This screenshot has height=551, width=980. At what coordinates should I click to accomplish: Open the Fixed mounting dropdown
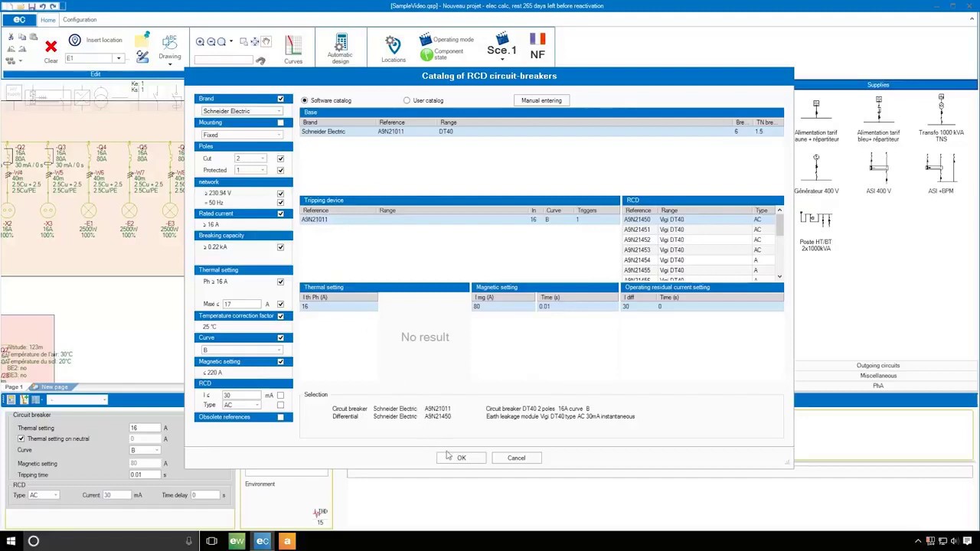(241, 135)
